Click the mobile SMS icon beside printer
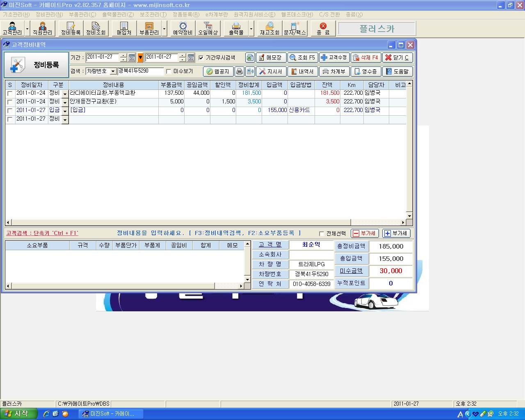 point(250,71)
